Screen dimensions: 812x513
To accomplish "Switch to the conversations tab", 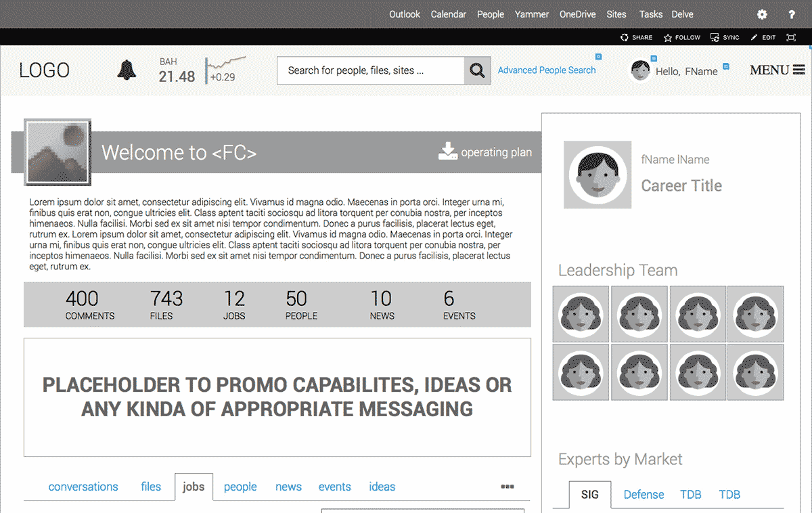I will click(83, 487).
